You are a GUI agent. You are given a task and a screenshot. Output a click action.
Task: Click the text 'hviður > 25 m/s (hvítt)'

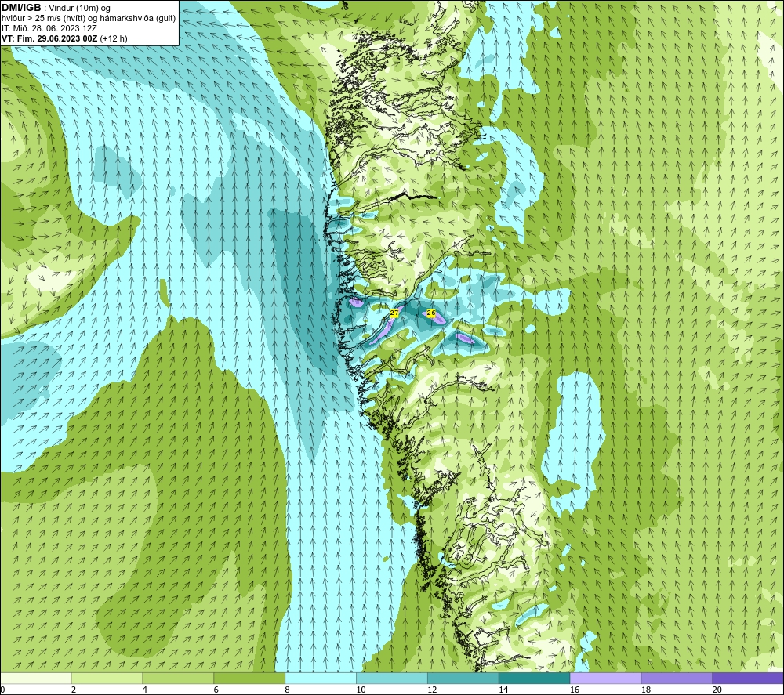click(43, 19)
